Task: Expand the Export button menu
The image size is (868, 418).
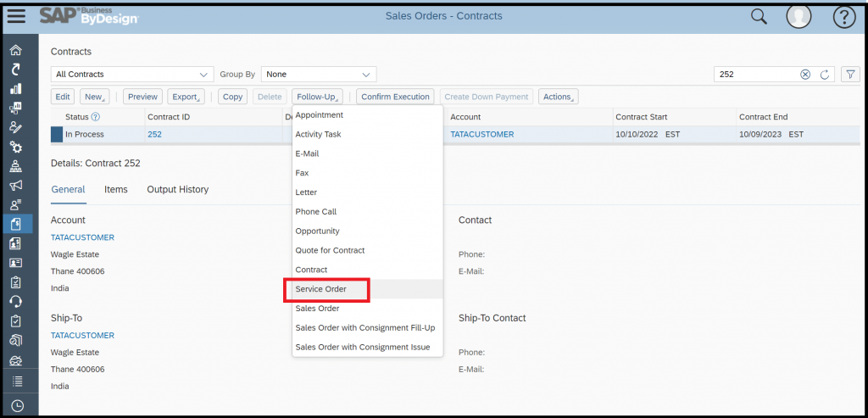Action: [x=186, y=97]
